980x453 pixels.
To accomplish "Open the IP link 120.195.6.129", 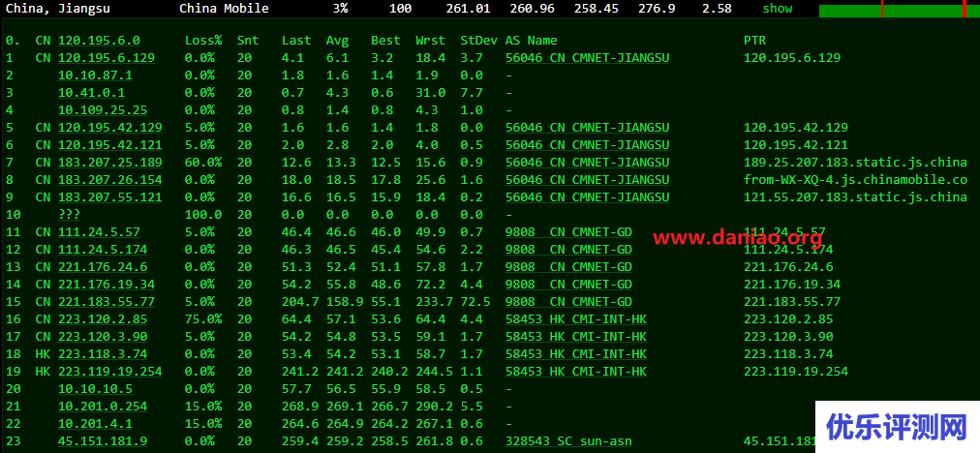I will click(x=107, y=58).
